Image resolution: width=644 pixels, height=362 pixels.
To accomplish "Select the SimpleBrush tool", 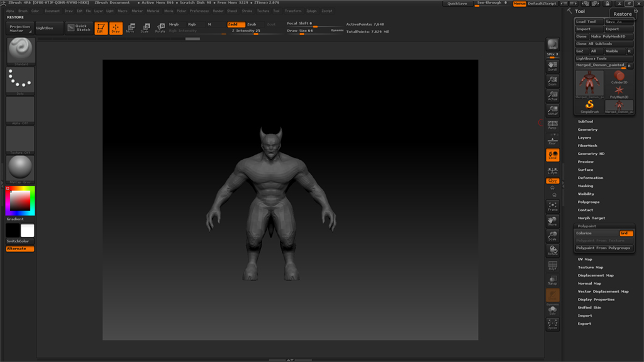I will (x=590, y=106).
